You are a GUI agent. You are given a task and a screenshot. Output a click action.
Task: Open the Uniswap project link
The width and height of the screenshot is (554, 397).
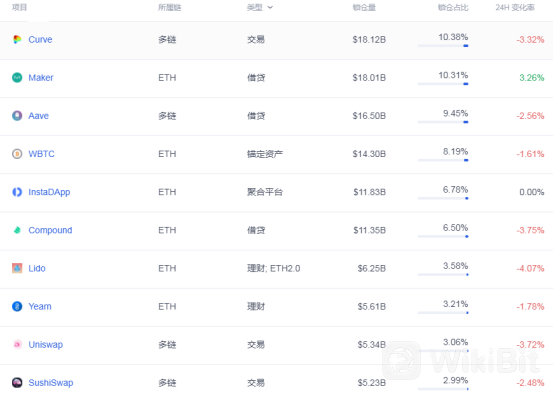46,345
